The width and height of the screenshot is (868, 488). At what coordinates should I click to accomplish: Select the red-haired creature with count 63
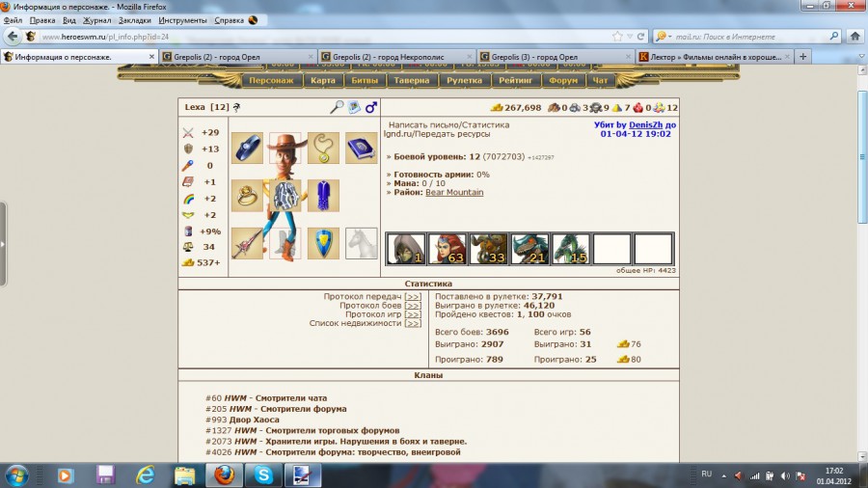coord(447,249)
